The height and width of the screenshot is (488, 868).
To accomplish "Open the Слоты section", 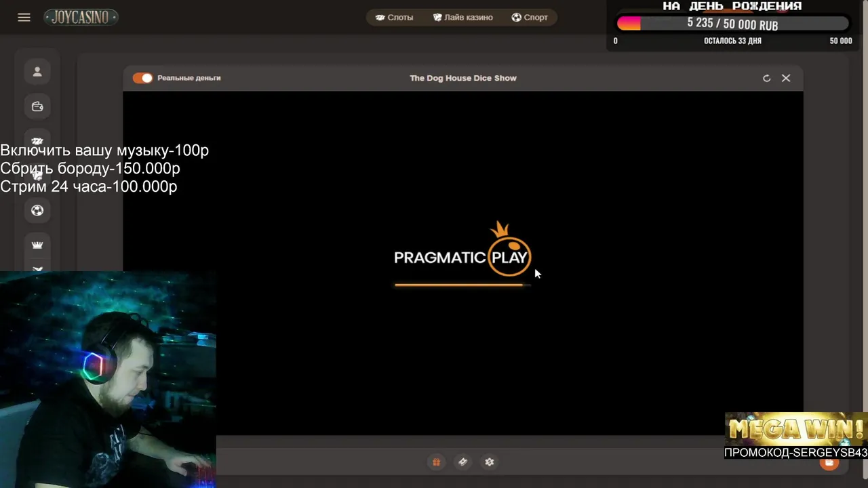I will pos(394,18).
